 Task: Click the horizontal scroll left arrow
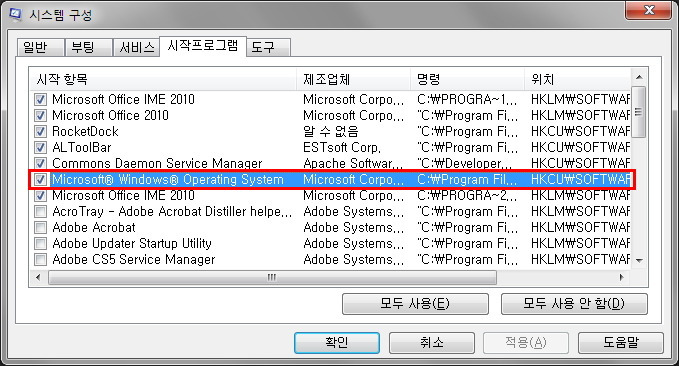click(x=38, y=277)
